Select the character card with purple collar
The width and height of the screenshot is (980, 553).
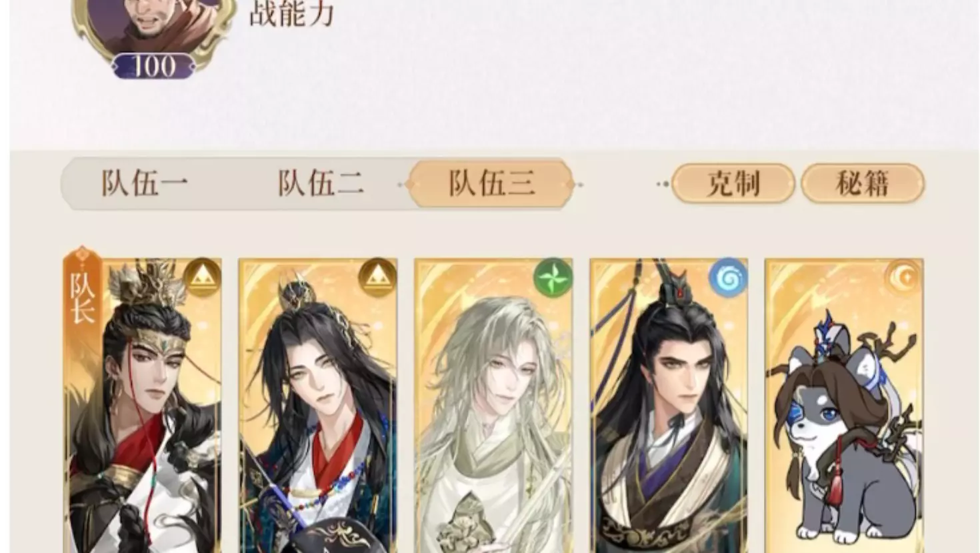[669, 406]
